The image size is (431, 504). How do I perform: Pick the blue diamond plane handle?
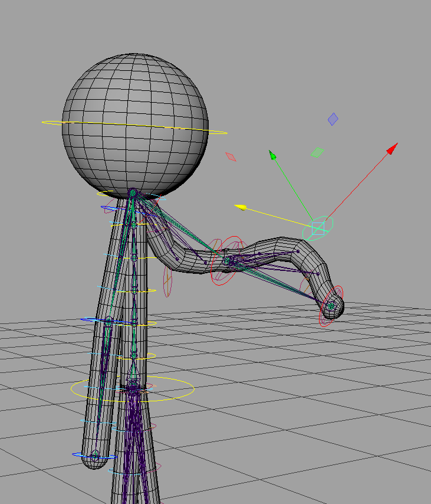(333, 119)
